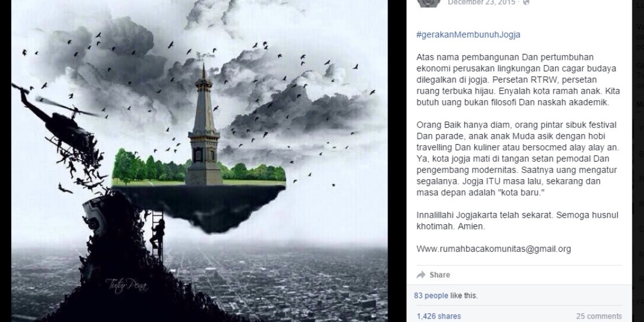644x322 pixels.
Task: Open the 1,426 shares list
Action: pyautogui.click(x=439, y=316)
